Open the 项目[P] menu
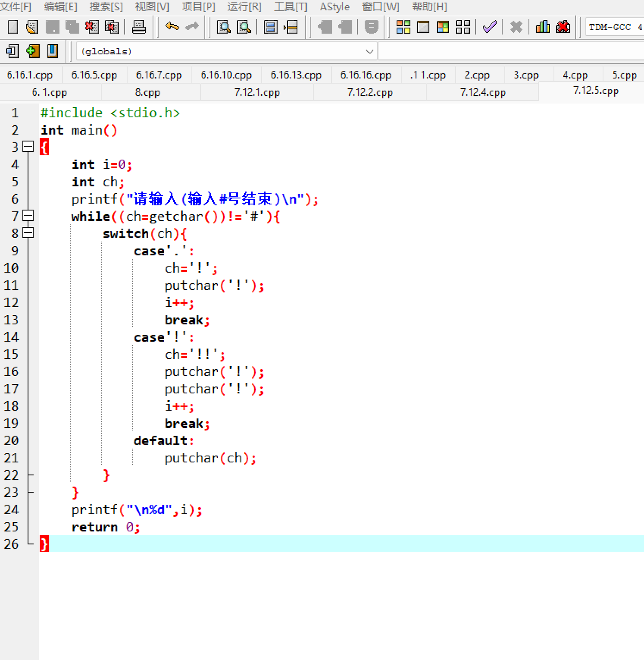 [198, 7]
